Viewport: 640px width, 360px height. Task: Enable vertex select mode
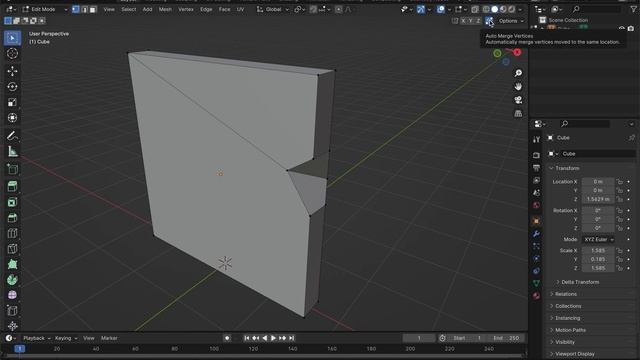pos(76,9)
